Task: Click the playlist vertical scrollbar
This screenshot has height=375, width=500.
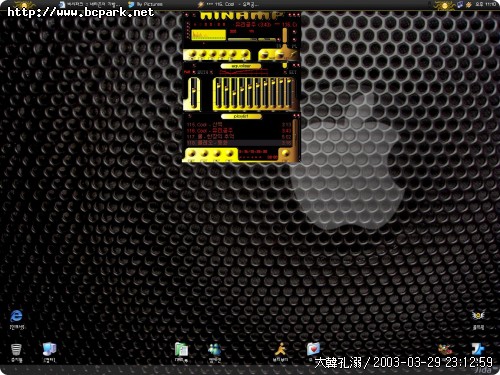Action: coord(295,133)
